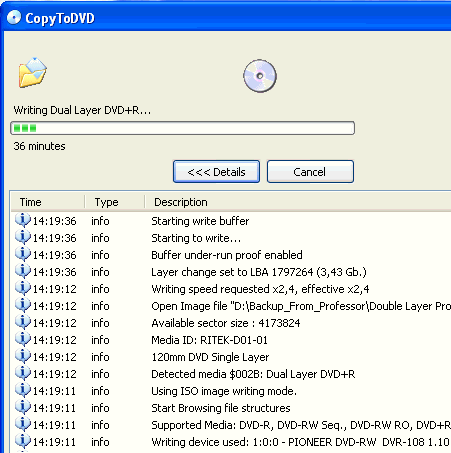Image resolution: width=451 pixels, height=453 pixels.
Task: Select 'Start Browsing file structures' entry
Action: coord(221,408)
